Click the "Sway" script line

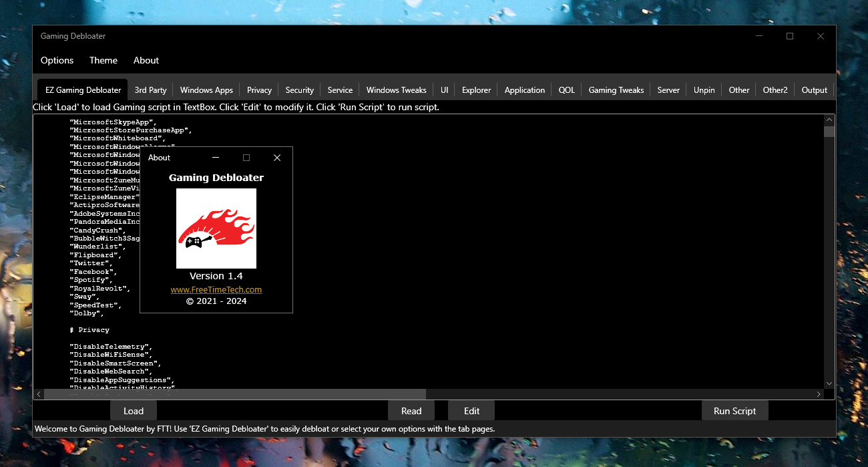[x=85, y=297]
